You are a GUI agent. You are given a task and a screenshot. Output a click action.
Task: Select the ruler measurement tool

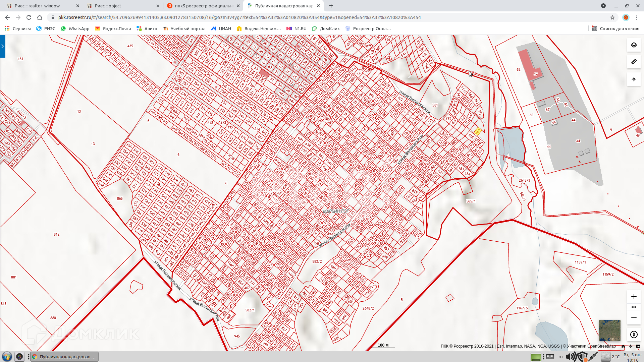click(x=634, y=62)
